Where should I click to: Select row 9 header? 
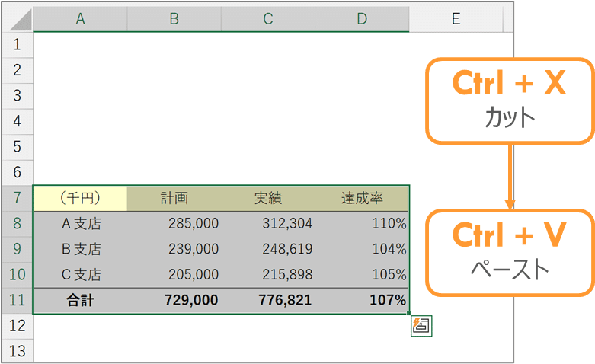point(17,249)
